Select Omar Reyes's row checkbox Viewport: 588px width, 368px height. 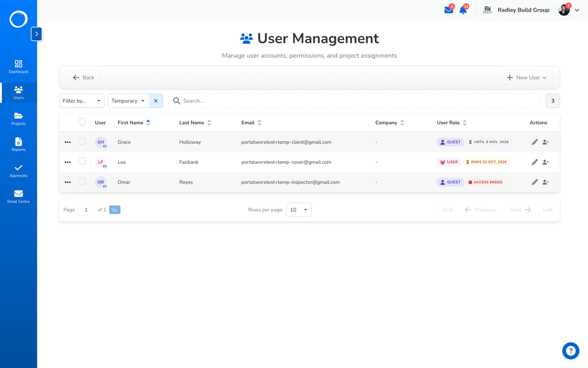[82, 181]
